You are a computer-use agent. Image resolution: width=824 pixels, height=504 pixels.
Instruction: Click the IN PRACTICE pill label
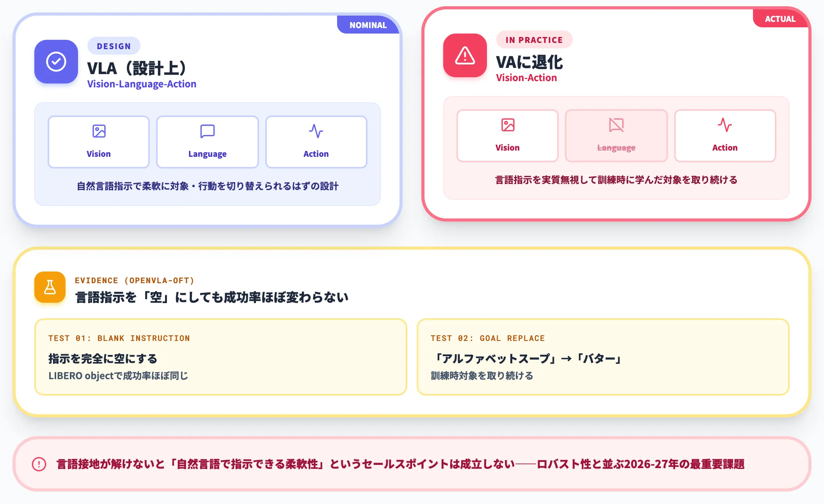534,40
